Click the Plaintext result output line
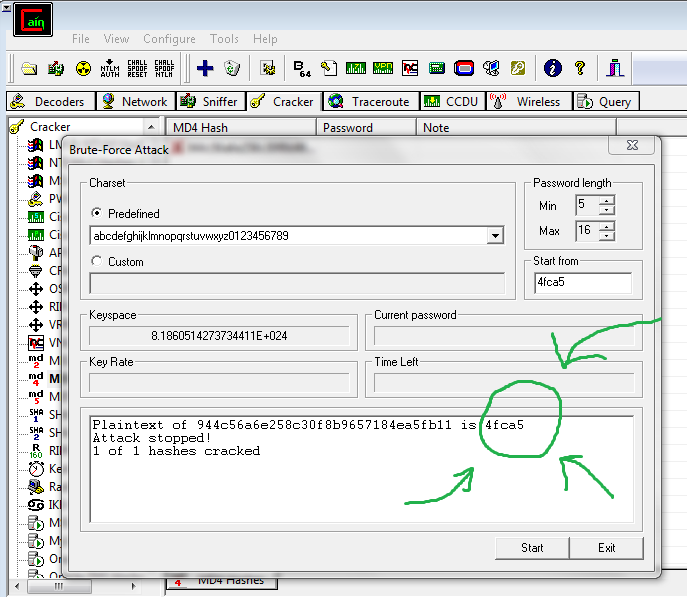The height and width of the screenshot is (597, 687). click(x=308, y=425)
